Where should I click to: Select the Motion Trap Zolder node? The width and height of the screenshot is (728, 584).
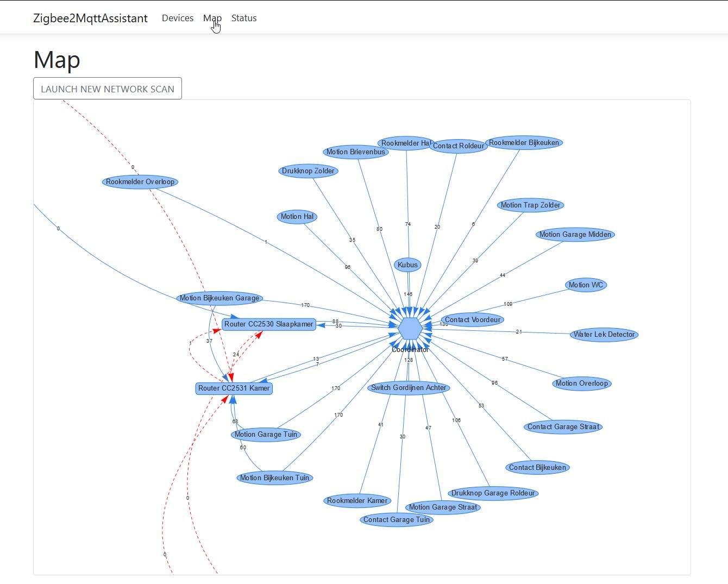point(530,205)
